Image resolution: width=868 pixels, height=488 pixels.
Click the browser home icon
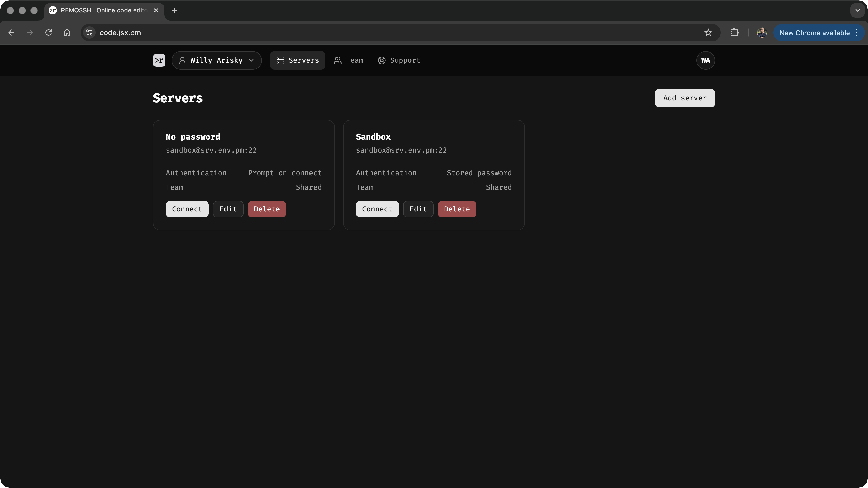67,32
